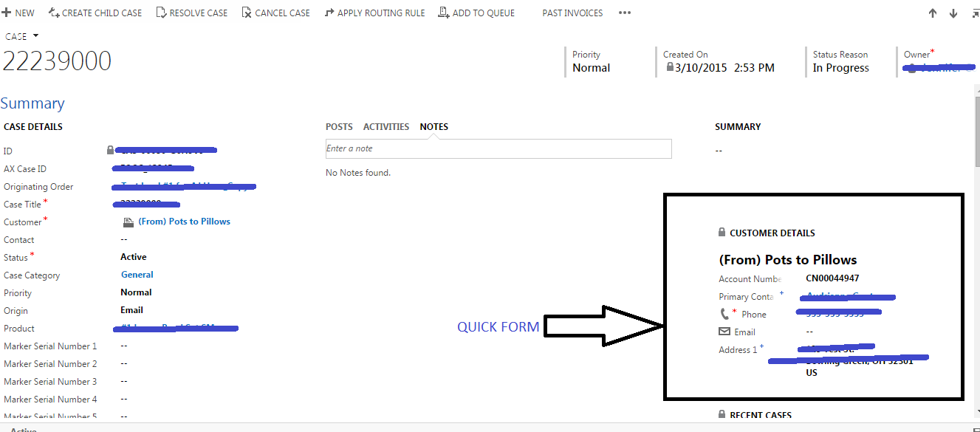980x432 pixels.
Task: Click the Enter a note field
Action: 498,148
